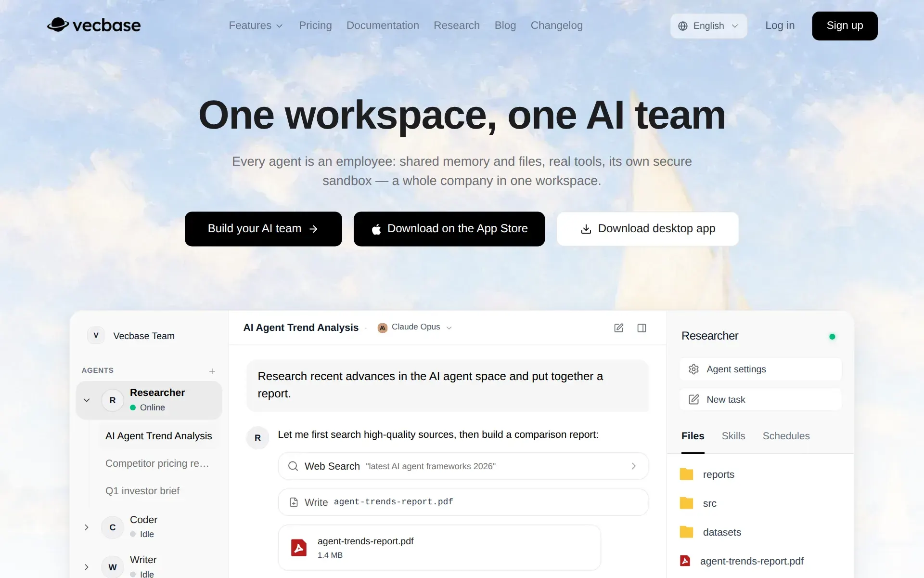The height and width of the screenshot is (578, 924).
Task: Open the Blog link
Action: [505, 26]
